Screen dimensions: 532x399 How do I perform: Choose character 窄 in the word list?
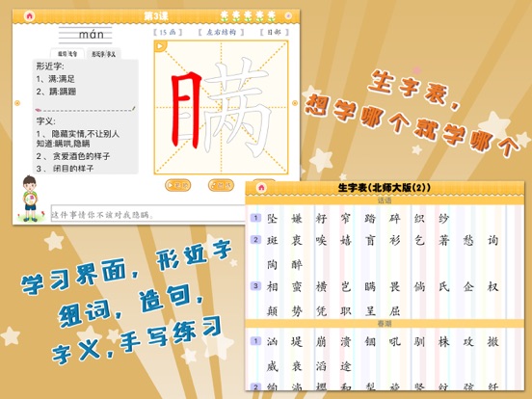(x=345, y=218)
